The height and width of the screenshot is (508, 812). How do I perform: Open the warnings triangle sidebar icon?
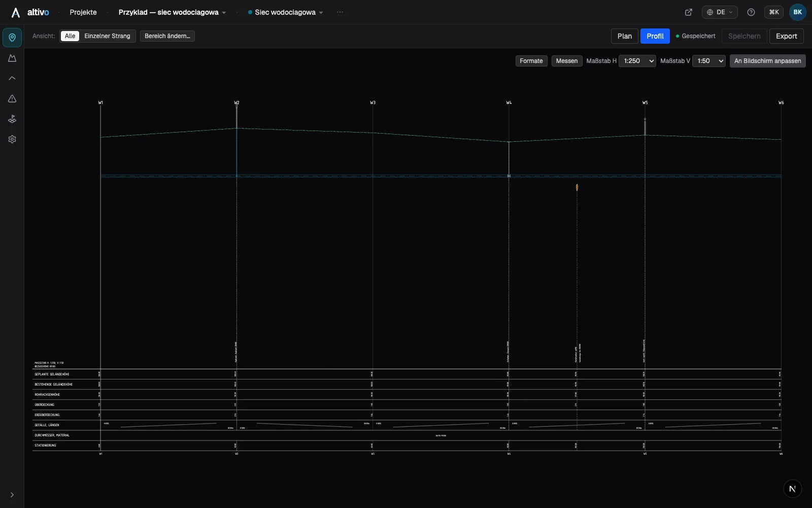point(12,99)
